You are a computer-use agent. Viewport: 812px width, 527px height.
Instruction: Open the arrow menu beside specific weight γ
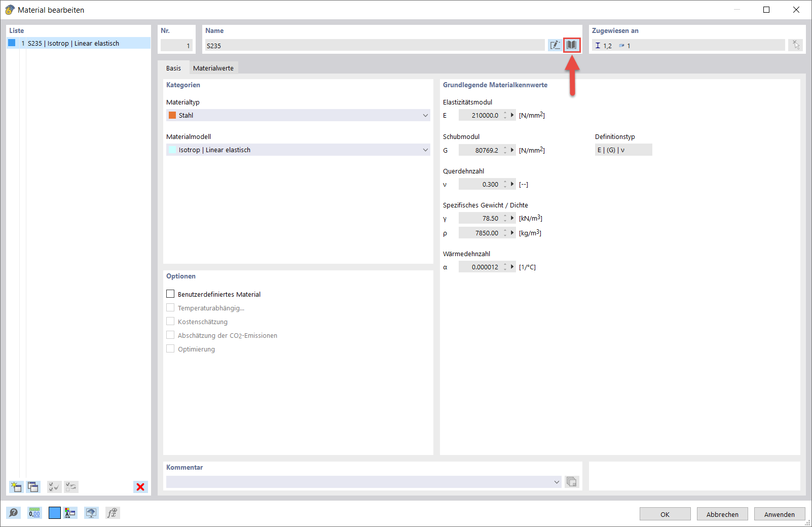pos(512,218)
